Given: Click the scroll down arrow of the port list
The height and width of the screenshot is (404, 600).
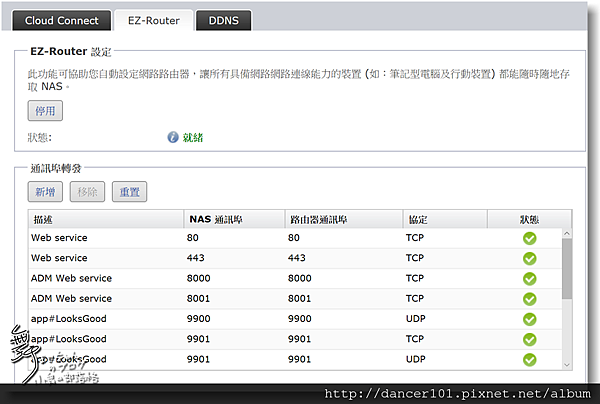Looking at the screenshot, I should pos(567,365).
